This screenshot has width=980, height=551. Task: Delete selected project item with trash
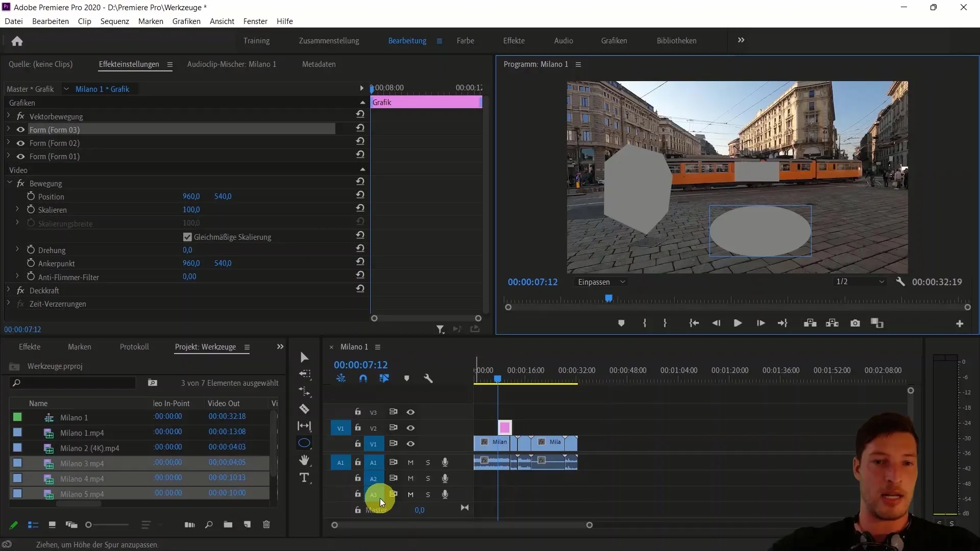(266, 524)
